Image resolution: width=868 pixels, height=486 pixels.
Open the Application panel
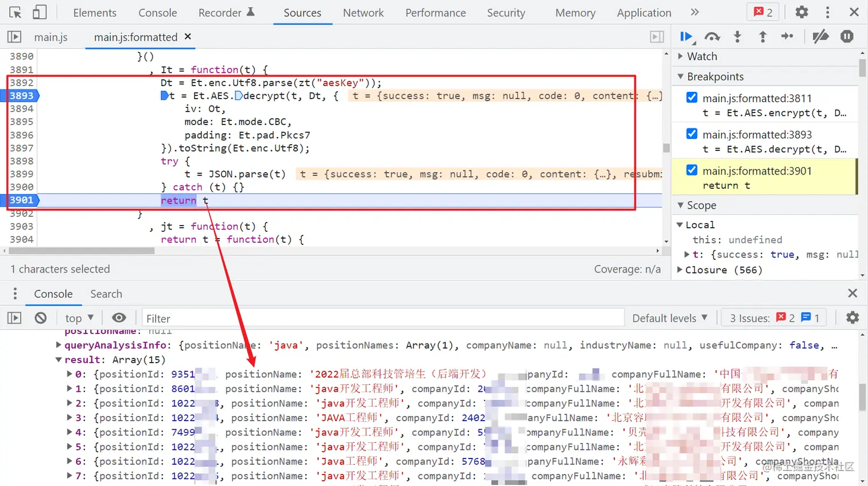coord(644,13)
